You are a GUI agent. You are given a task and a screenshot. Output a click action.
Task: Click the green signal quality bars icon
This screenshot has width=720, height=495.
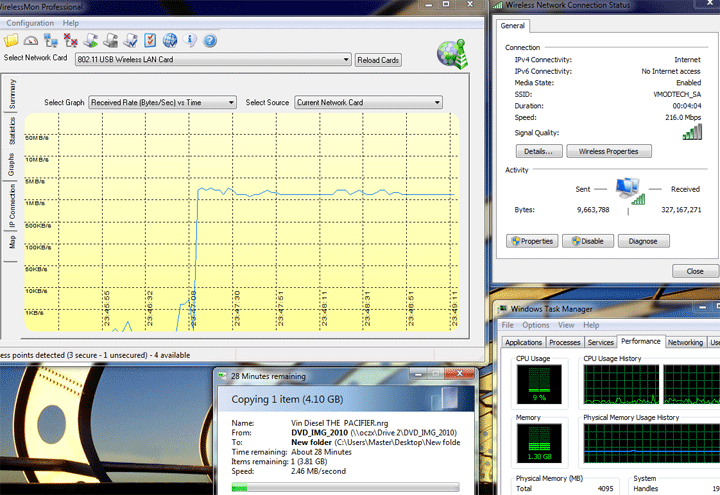[691, 132]
